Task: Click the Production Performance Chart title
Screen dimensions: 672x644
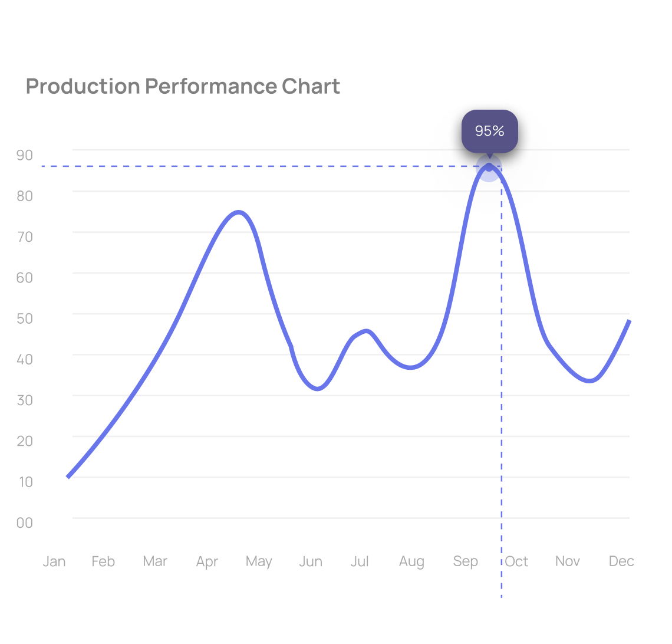Action: pyautogui.click(x=183, y=86)
